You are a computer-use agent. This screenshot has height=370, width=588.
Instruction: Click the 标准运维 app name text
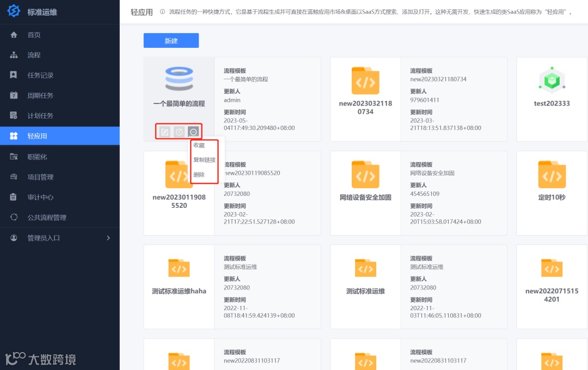[x=42, y=12]
